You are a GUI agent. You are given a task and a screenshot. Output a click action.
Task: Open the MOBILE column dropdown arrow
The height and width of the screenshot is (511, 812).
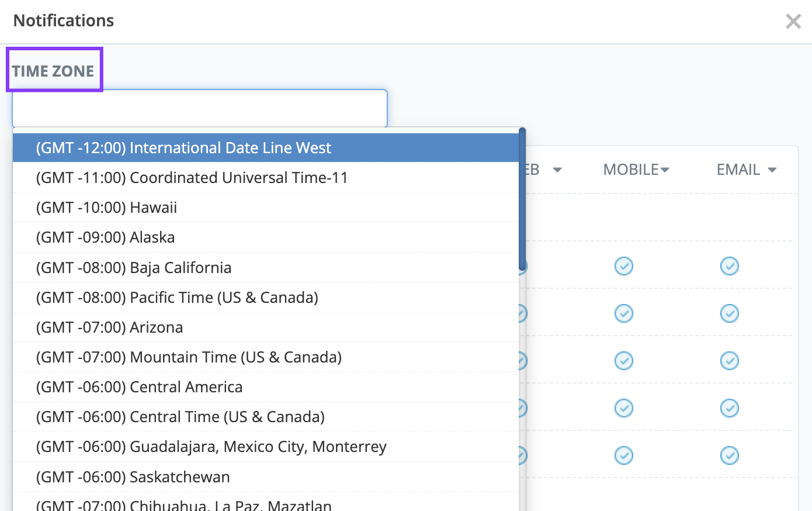pos(665,170)
